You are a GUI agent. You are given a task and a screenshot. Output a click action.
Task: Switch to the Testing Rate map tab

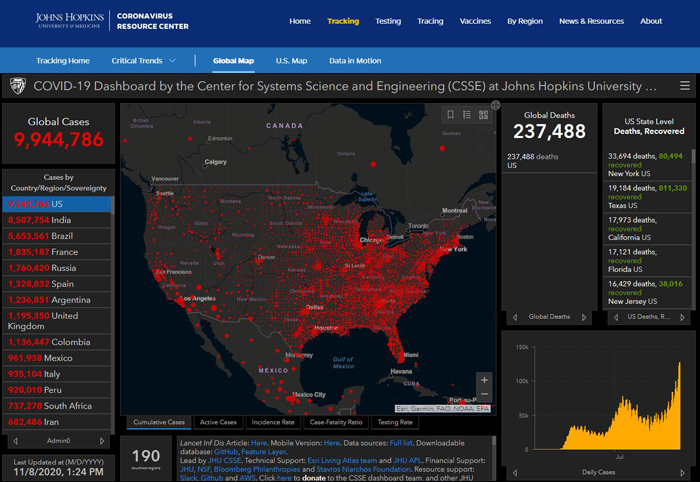click(395, 422)
